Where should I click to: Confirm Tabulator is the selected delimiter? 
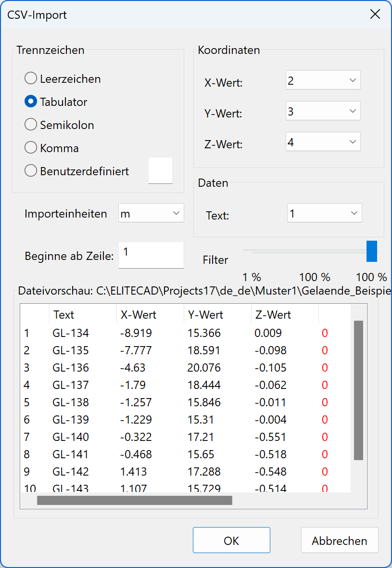(x=30, y=101)
